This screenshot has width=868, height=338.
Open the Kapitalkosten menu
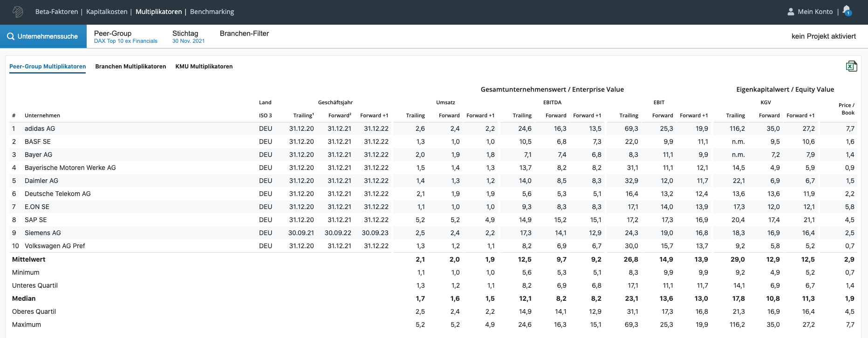click(107, 12)
